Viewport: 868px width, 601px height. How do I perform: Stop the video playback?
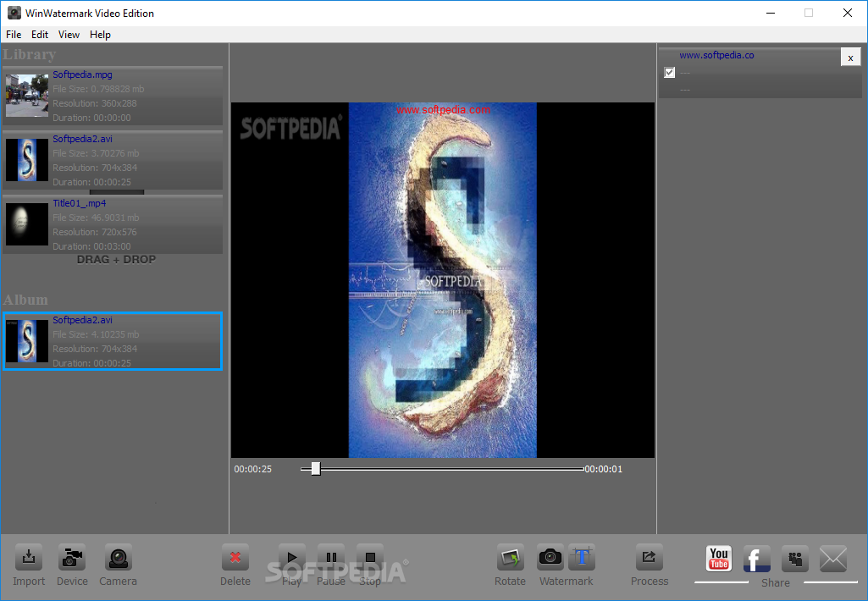tap(370, 558)
